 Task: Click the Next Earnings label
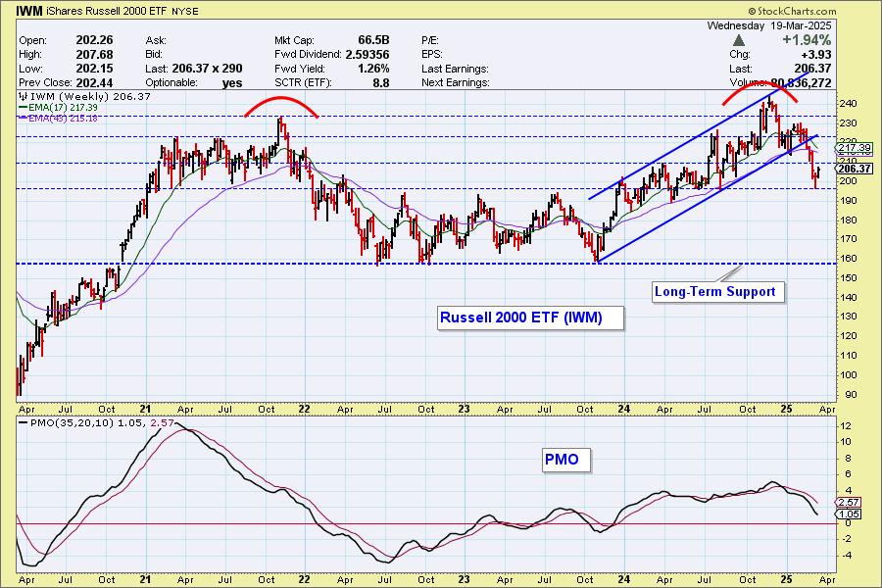point(455,82)
